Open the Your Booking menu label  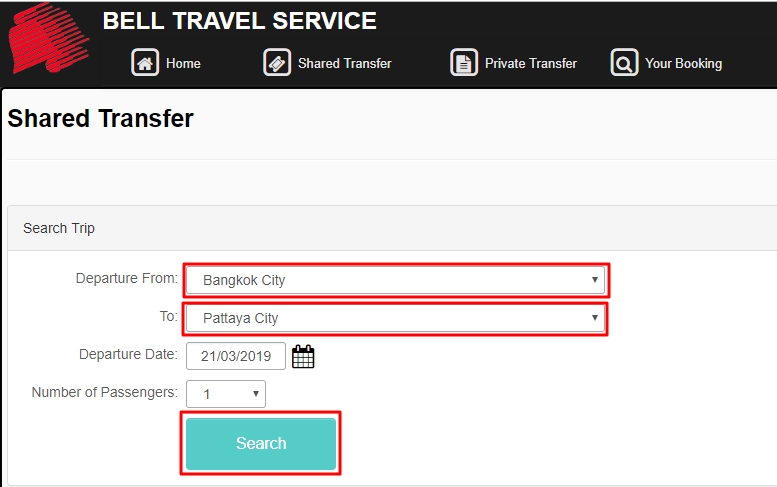[683, 63]
